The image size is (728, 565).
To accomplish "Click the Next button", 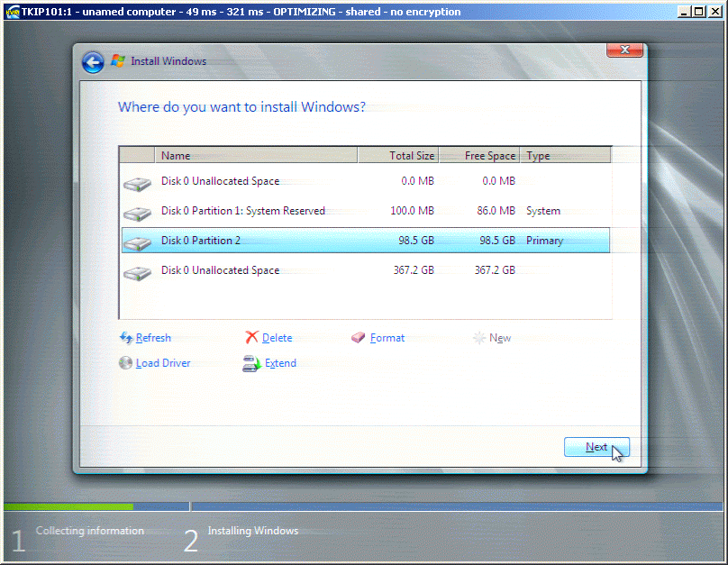I will (x=596, y=447).
